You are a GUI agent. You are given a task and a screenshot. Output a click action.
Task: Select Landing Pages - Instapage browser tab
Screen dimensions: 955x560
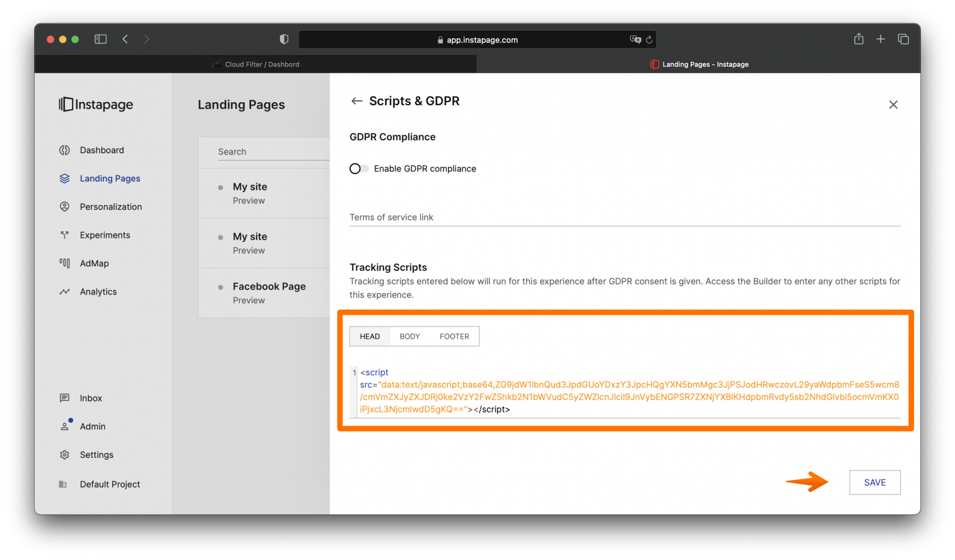pos(699,64)
